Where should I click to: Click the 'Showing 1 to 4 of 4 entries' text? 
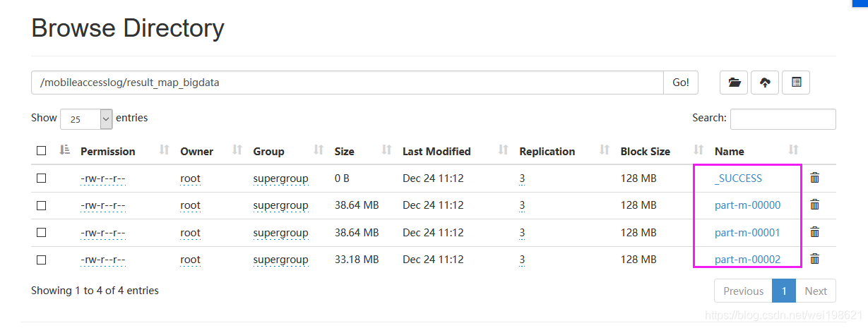click(x=95, y=291)
